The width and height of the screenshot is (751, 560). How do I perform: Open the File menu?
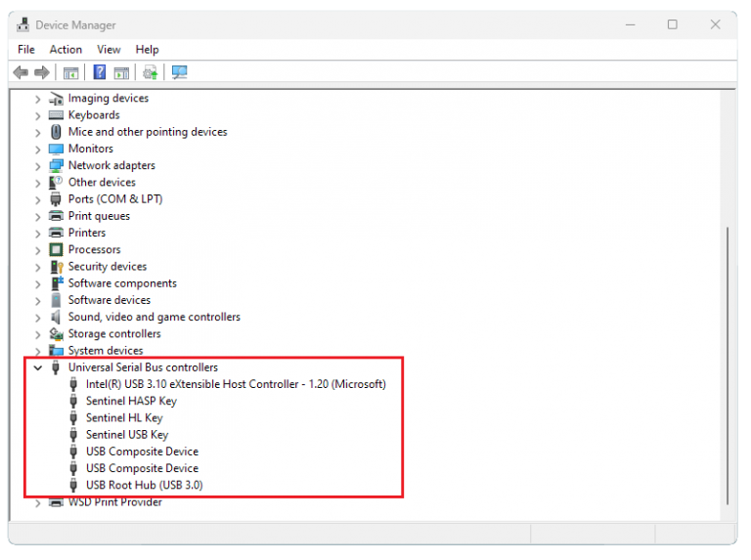point(25,49)
